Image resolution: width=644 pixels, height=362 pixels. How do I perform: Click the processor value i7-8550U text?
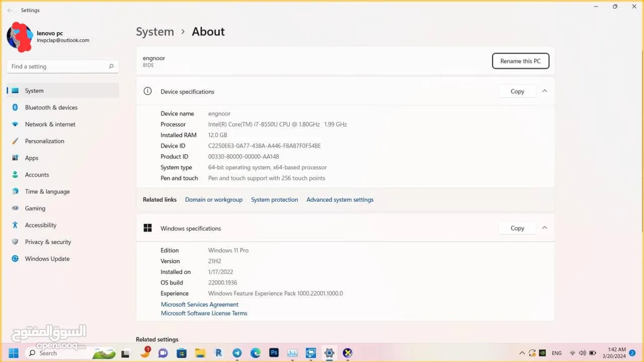click(277, 124)
